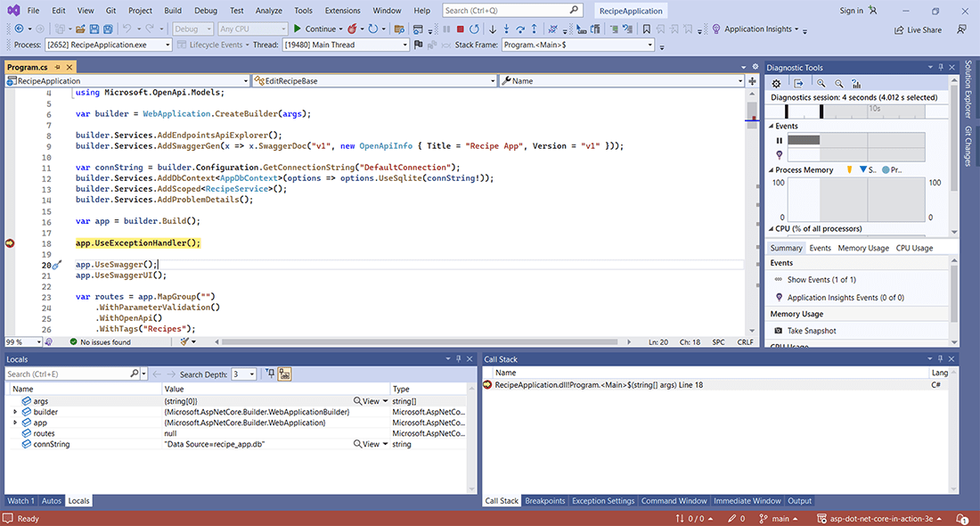Click Diagnostic Tools zoom in icon

[821, 83]
